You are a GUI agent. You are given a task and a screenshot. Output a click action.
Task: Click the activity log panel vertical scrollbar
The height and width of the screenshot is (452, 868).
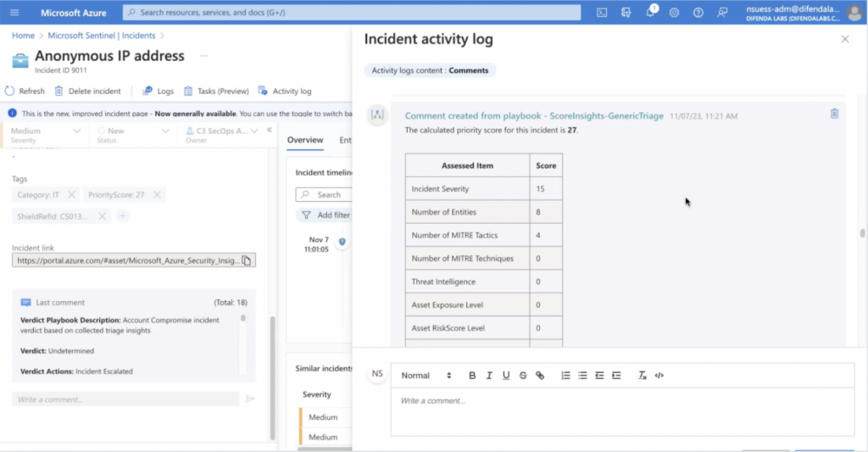[x=862, y=233]
